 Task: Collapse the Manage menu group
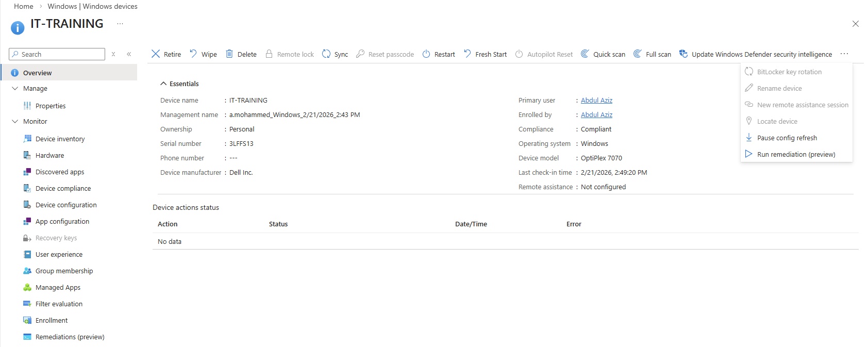[15, 89]
